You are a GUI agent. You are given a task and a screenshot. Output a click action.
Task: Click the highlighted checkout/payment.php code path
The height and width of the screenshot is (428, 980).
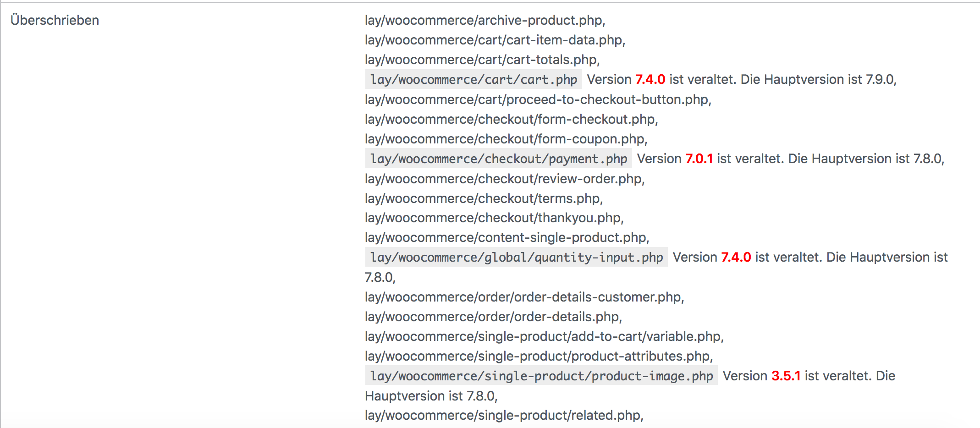(498, 159)
